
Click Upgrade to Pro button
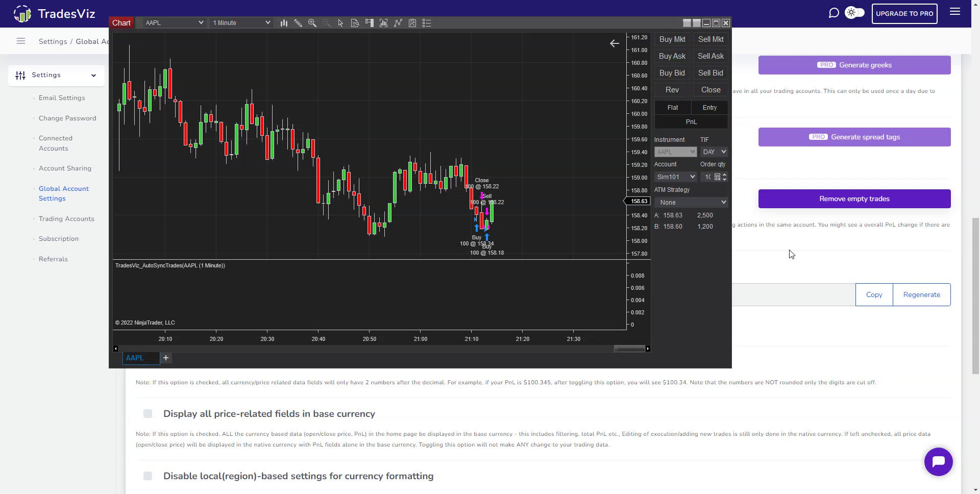coord(904,14)
